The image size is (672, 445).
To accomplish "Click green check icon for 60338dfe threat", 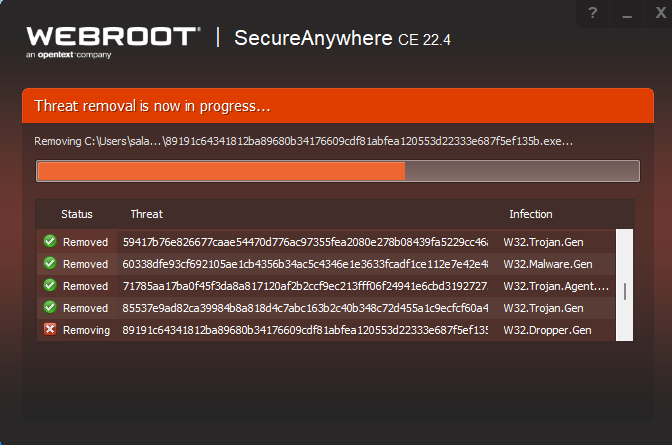I will 50,263.
